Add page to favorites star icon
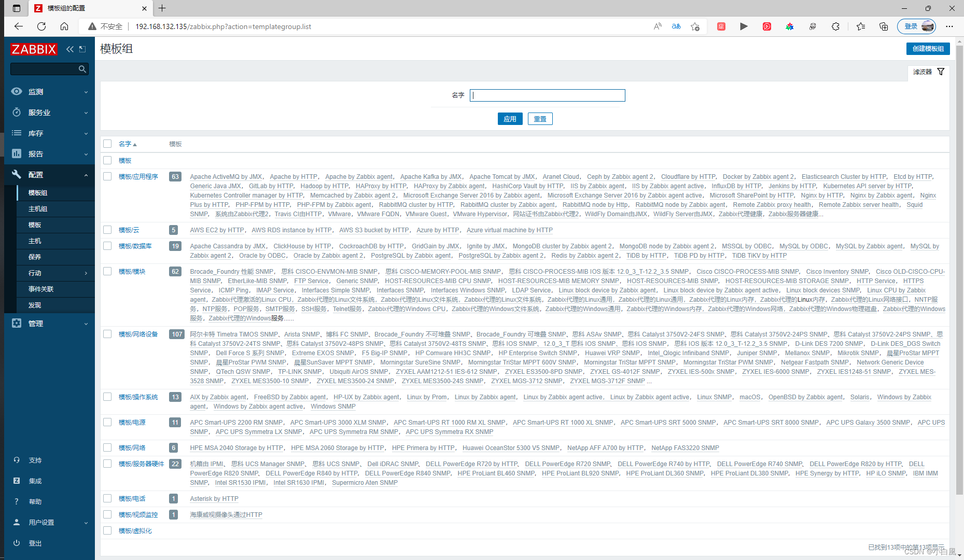This screenshot has width=964, height=560. [695, 26]
